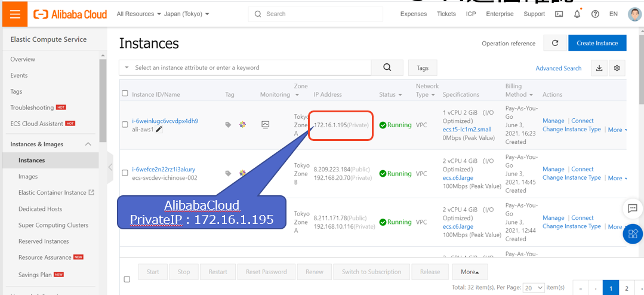
Task: Switch language with the EN button
Action: pos(613,14)
